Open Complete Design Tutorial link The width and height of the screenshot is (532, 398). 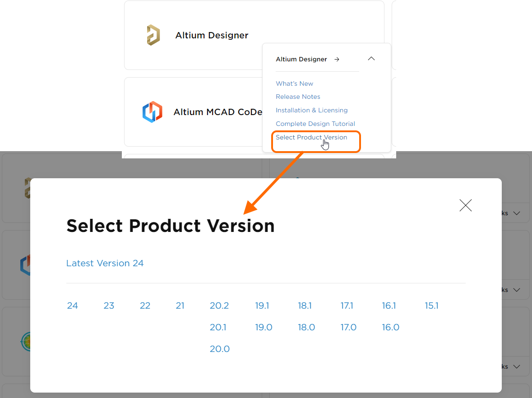point(315,124)
